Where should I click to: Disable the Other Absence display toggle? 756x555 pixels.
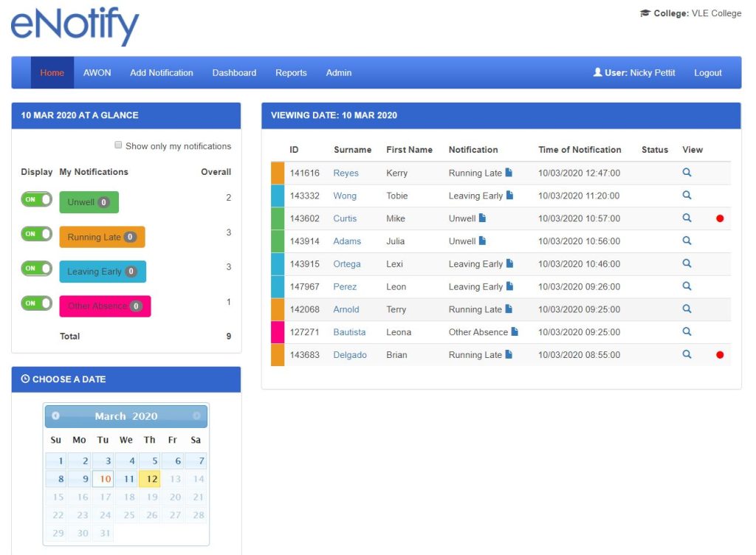point(36,303)
